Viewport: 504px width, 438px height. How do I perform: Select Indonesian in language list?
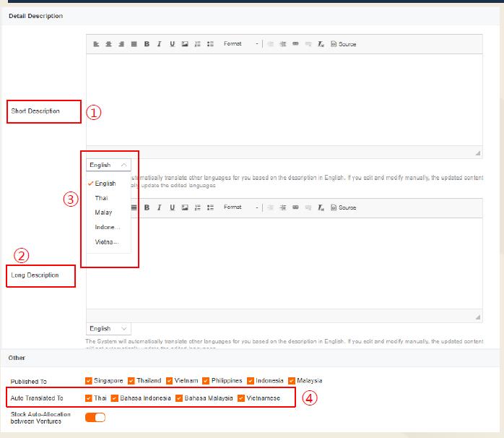click(108, 227)
